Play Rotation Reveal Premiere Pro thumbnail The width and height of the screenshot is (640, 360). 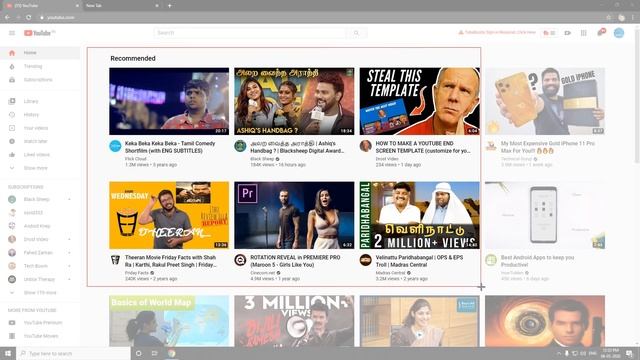click(x=294, y=215)
